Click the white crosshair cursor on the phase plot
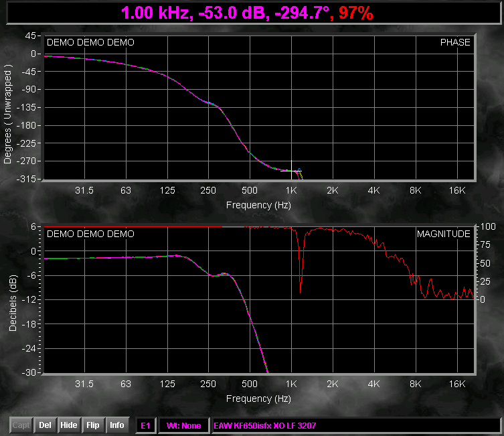This screenshot has height=436, width=504. pyautogui.click(x=292, y=171)
